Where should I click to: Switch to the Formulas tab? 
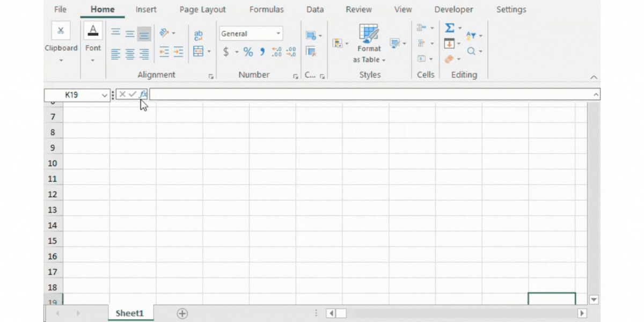267,10
